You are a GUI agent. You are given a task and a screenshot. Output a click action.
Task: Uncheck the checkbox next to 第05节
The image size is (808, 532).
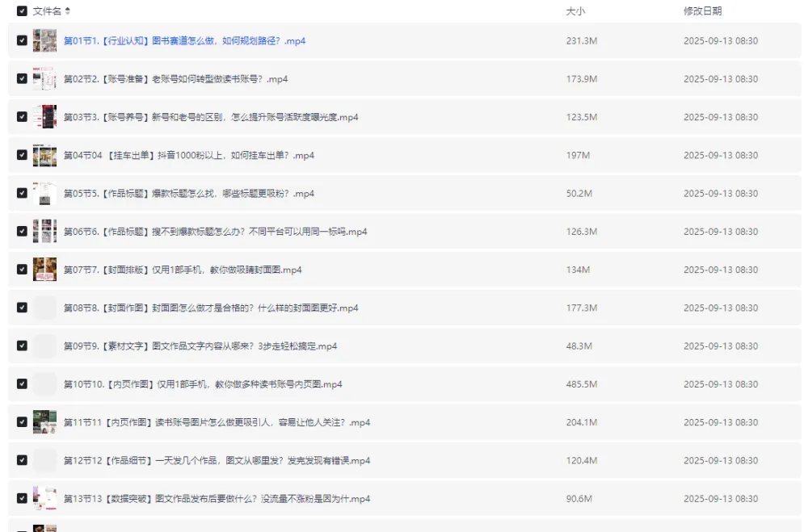[23, 193]
